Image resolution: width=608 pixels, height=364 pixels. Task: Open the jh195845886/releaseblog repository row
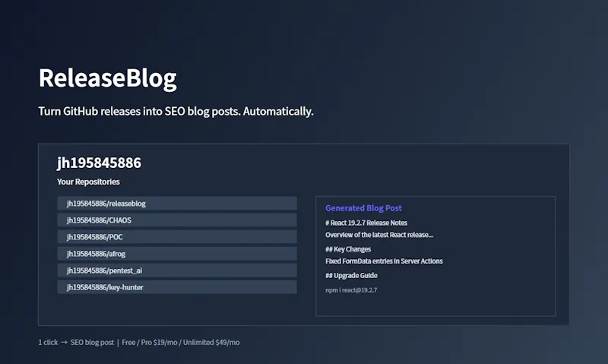[x=177, y=203]
